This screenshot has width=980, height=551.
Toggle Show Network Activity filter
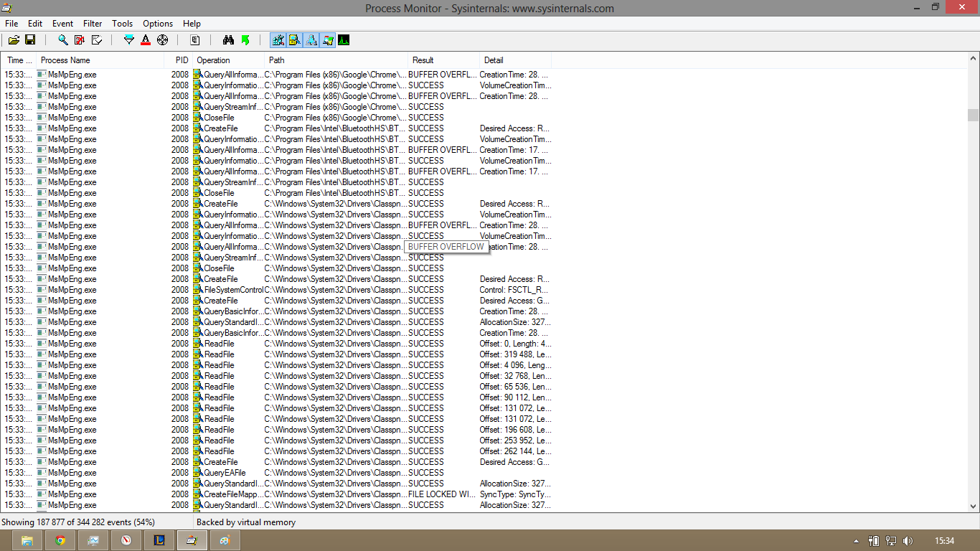[311, 40]
